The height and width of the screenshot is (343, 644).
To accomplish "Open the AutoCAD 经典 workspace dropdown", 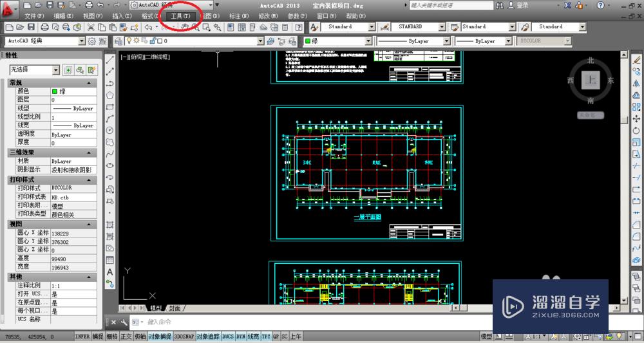I will (x=81, y=41).
